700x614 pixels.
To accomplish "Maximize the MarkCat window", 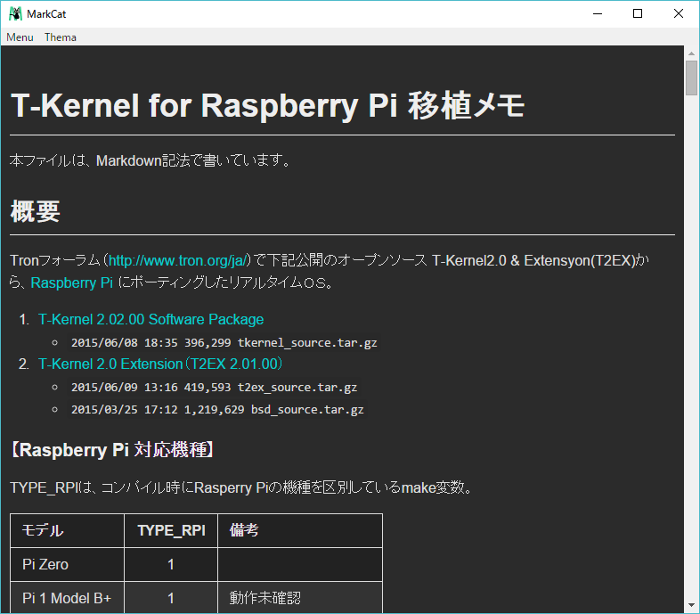I will click(638, 14).
